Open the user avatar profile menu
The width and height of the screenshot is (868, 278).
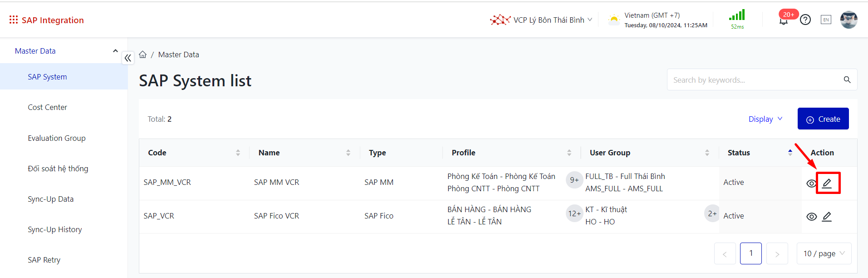(x=848, y=20)
